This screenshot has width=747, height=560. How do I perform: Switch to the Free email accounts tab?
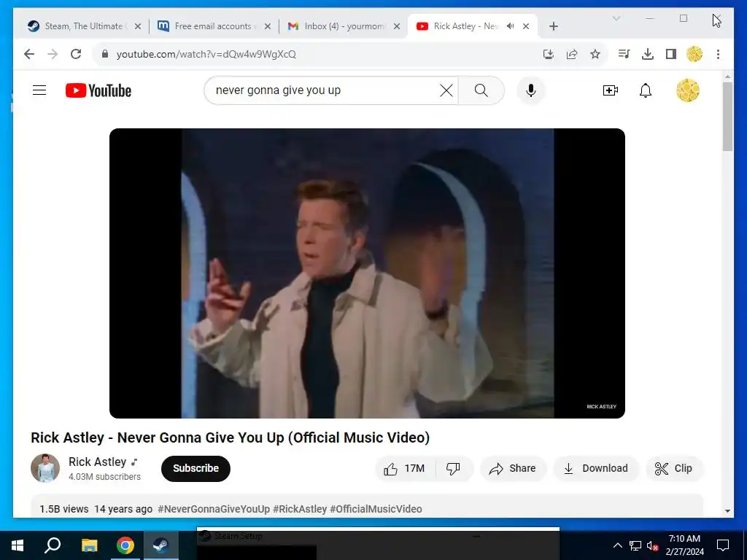point(214,26)
